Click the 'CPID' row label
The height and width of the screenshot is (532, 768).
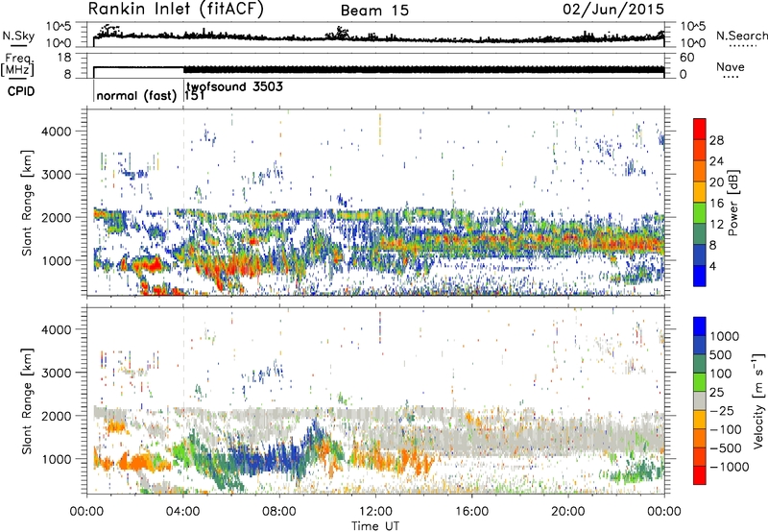(x=21, y=91)
